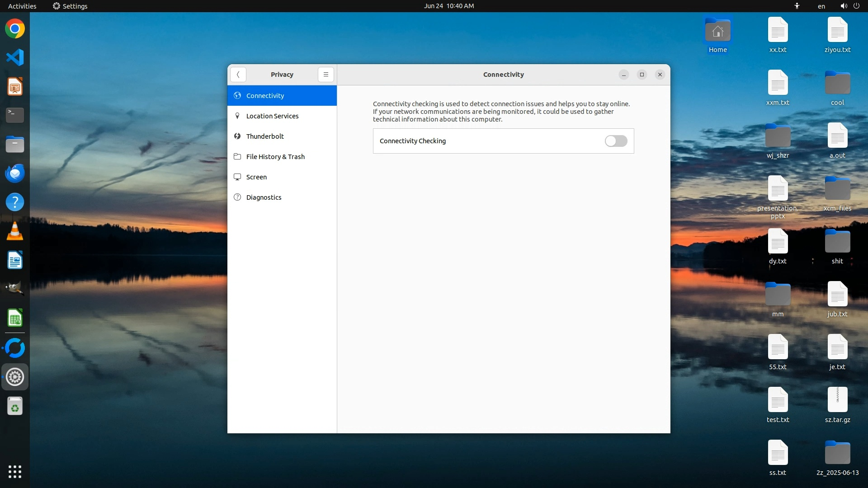Viewport: 868px width, 488px height.
Task: Open the hamburger menu in Settings header
Action: point(325,75)
